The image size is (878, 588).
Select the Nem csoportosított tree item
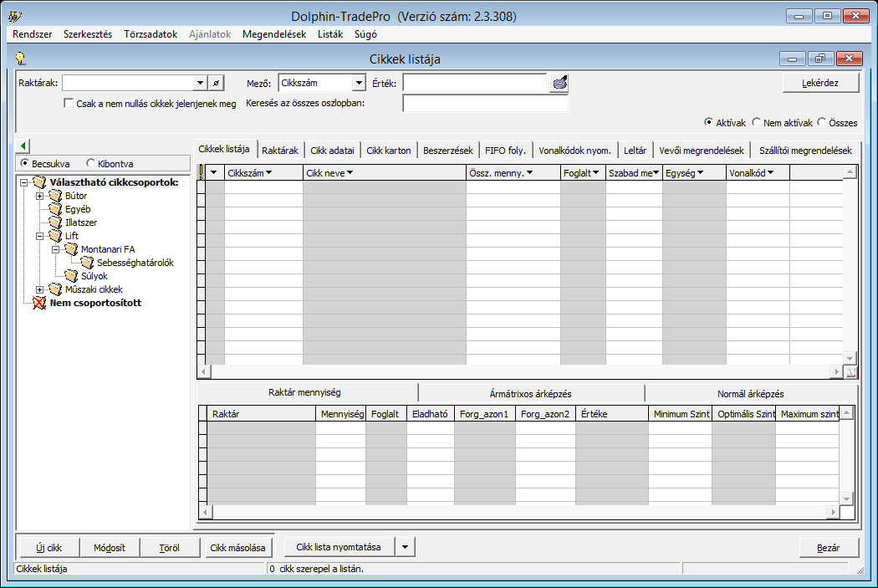(96, 303)
